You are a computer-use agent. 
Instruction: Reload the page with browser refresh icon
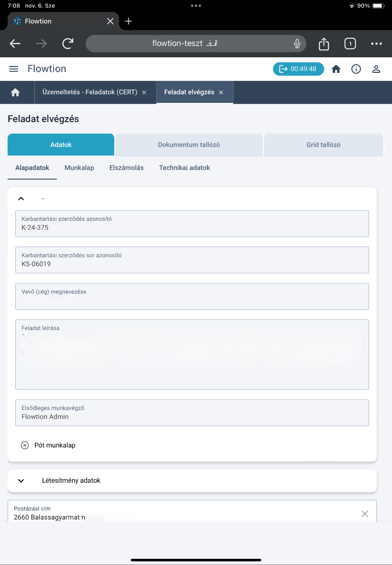(68, 44)
